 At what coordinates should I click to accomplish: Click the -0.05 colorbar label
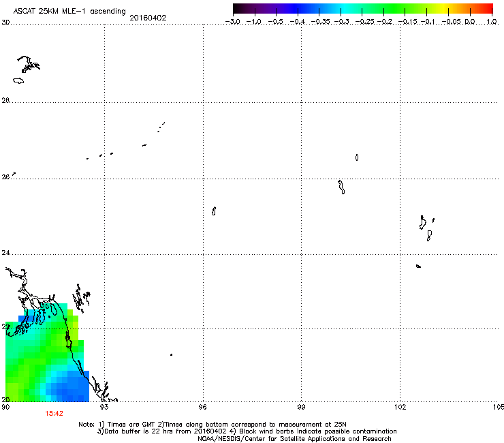pos(452,22)
